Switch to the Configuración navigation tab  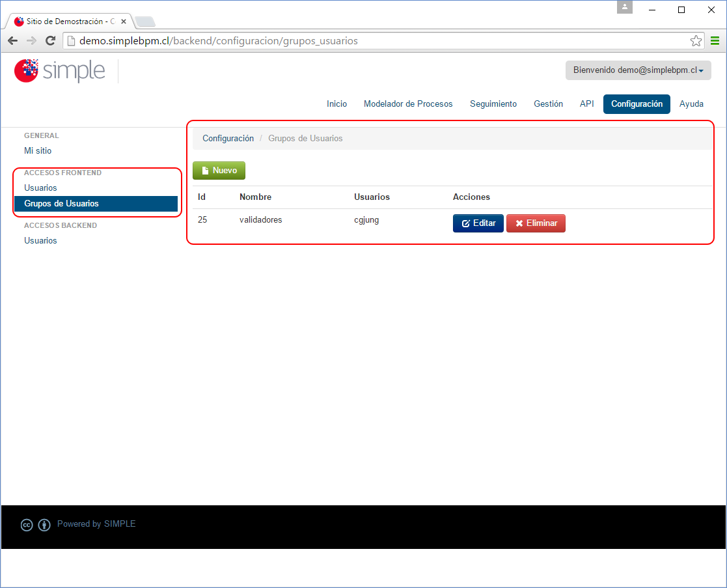(x=636, y=104)
